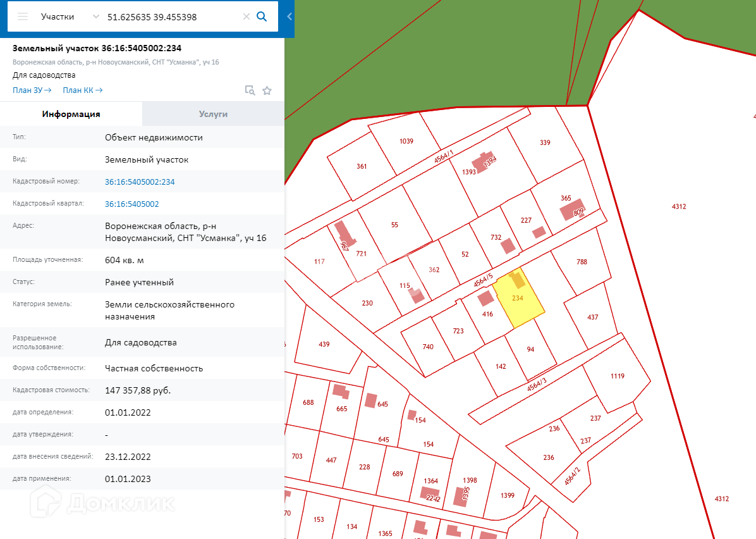Collapse the left information panel
The height and width of the screenshot is (539, 756).
pos(290,17)
